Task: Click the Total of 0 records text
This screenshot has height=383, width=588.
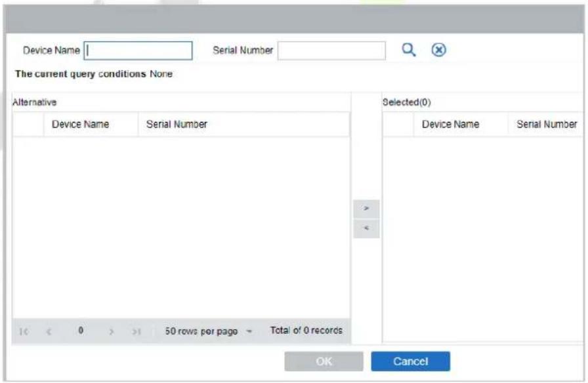Action: point(306,331)
